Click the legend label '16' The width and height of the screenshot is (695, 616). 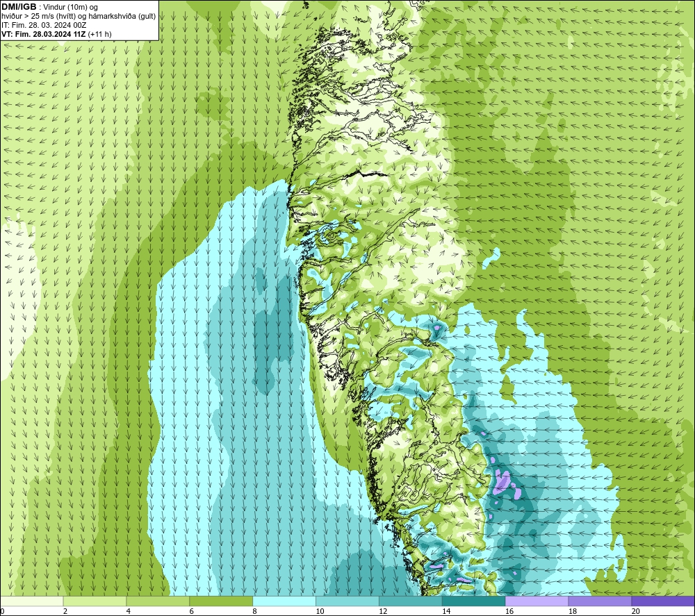[509, 612]
